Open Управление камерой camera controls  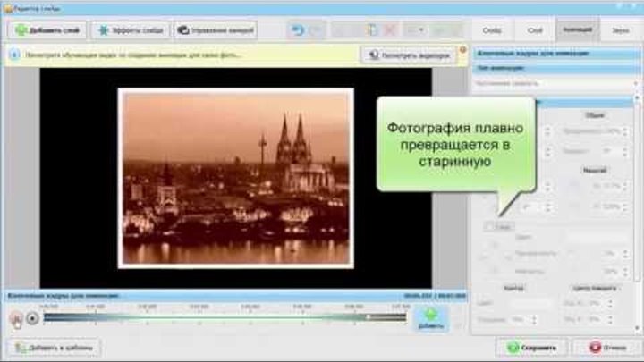click(x=215, y=29)
